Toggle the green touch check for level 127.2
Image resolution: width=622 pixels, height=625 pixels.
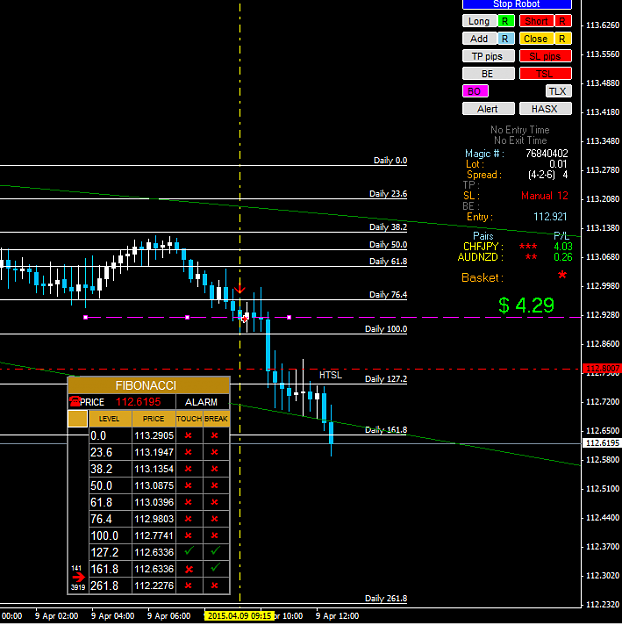[x=189, y=552]
